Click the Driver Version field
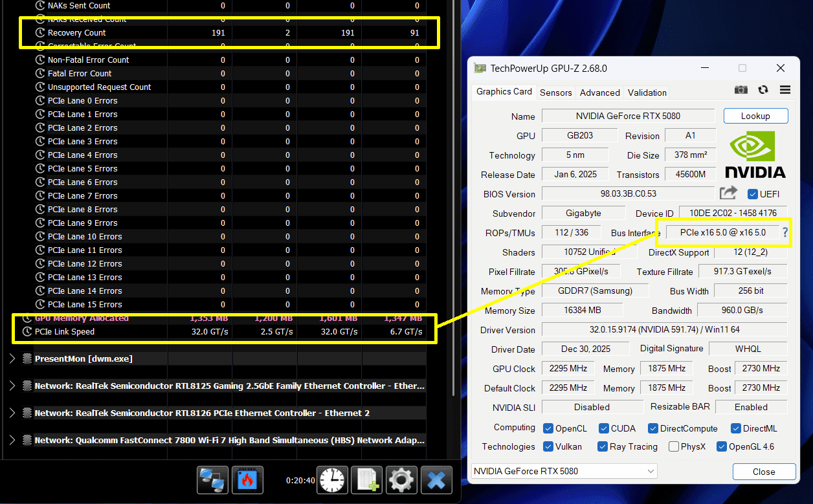This screenshot has height=504, width=813. point(665,330)
